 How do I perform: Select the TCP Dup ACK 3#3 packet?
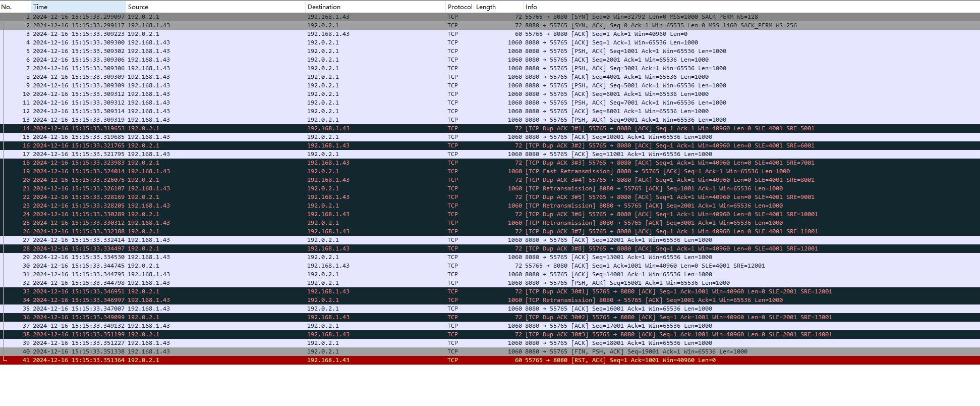coord(490,163)
